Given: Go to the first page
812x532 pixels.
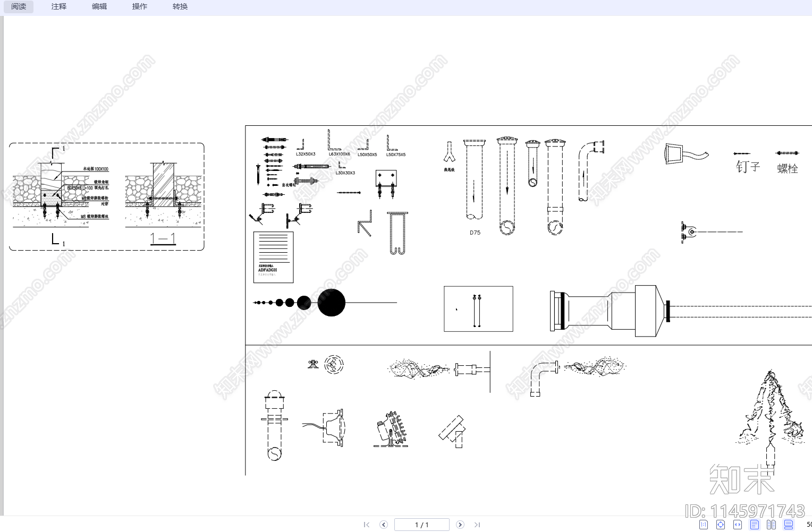Looking at the screenshot, I should (x=367, y=525).
